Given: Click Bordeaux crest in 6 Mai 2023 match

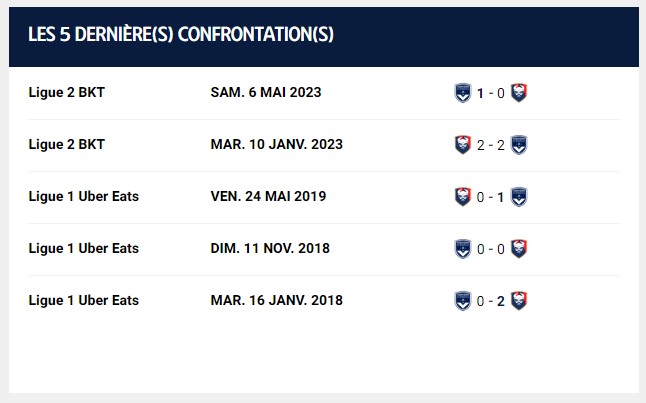Looking at the screenshot, I should [463, 93].
